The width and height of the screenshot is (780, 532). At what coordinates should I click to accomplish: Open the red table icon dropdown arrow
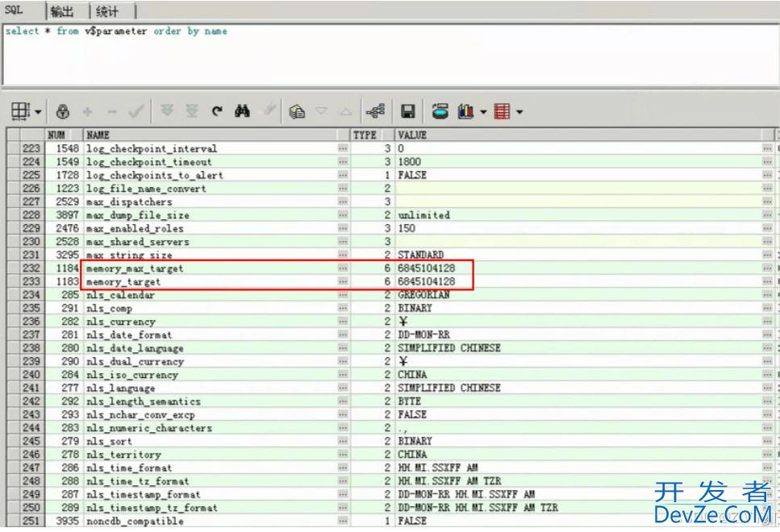click(519, 112)
